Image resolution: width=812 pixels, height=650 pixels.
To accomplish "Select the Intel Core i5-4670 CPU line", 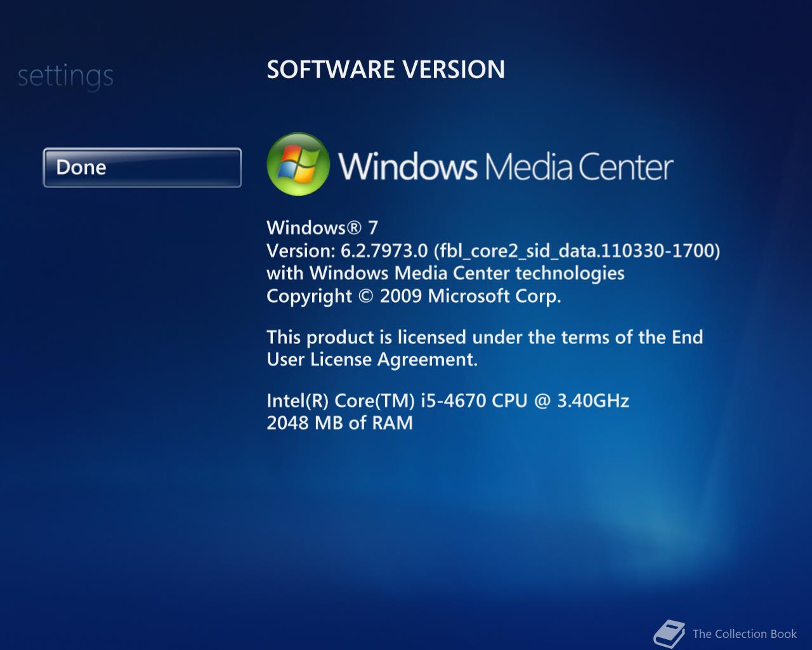I will [448, 401].
